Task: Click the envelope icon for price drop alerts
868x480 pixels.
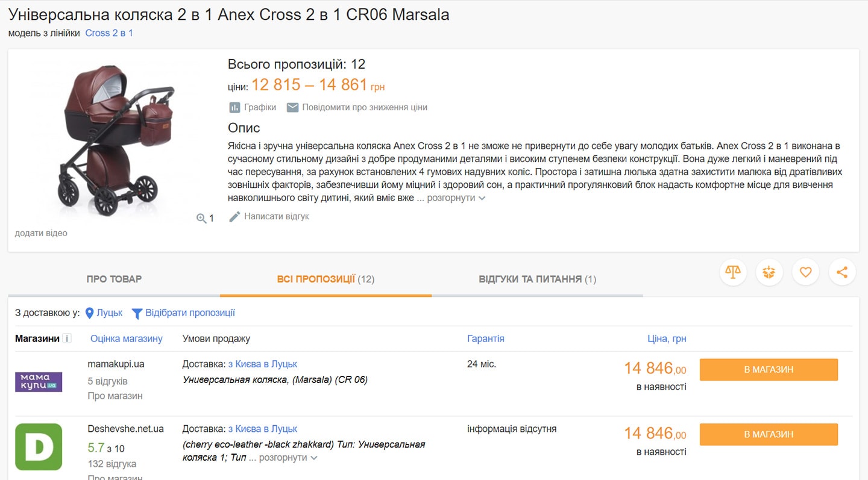Action: tap(292, 107)
